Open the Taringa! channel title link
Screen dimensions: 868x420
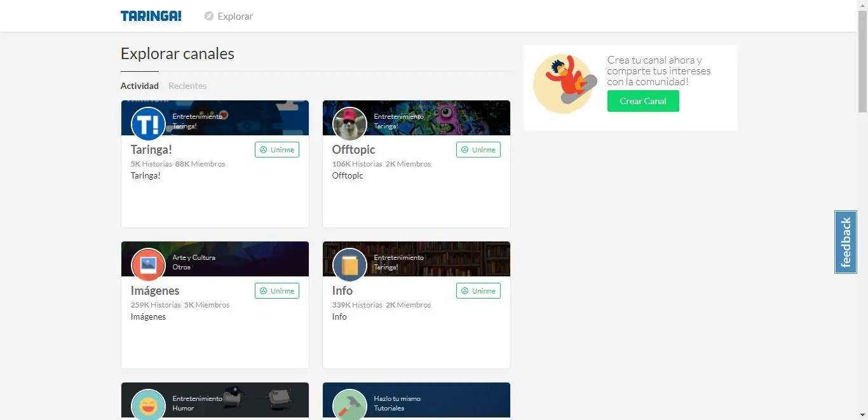[151, 150]
